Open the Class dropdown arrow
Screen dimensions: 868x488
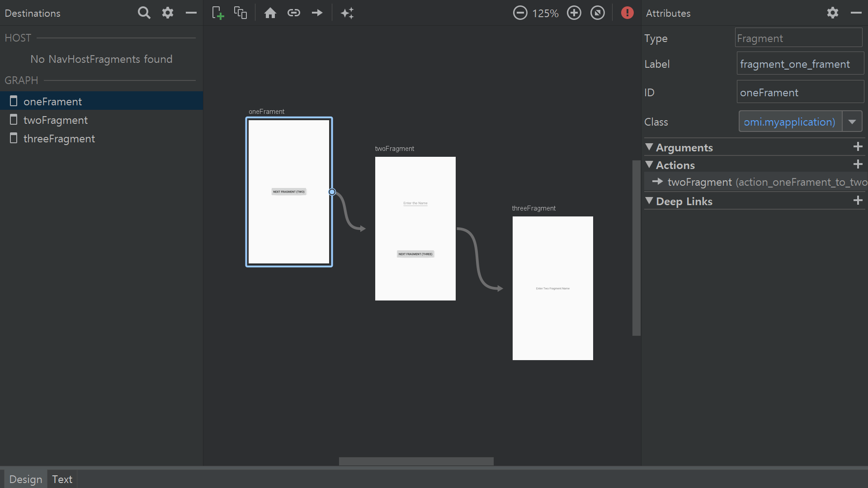coord(852,122)
